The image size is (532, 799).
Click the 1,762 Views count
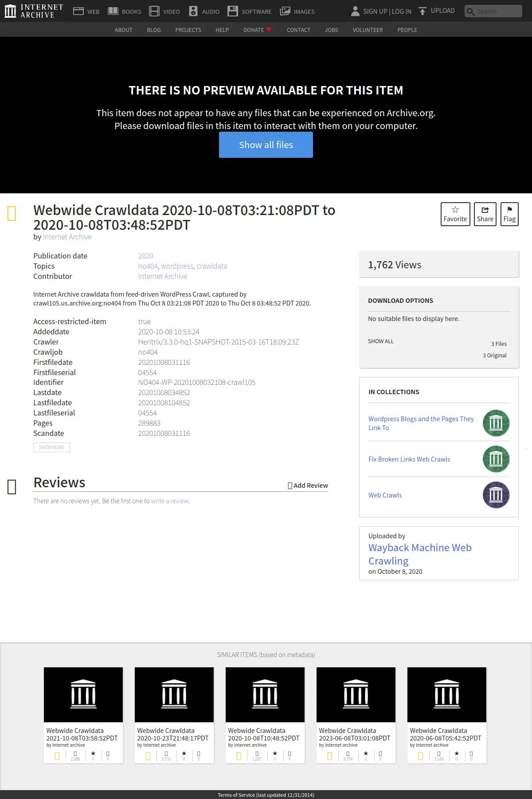[395, 265]
